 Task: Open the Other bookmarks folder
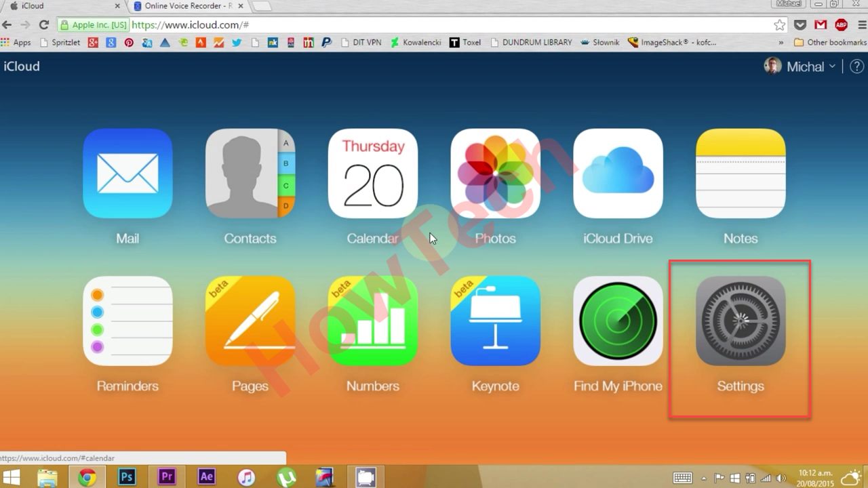coord(830,42)
